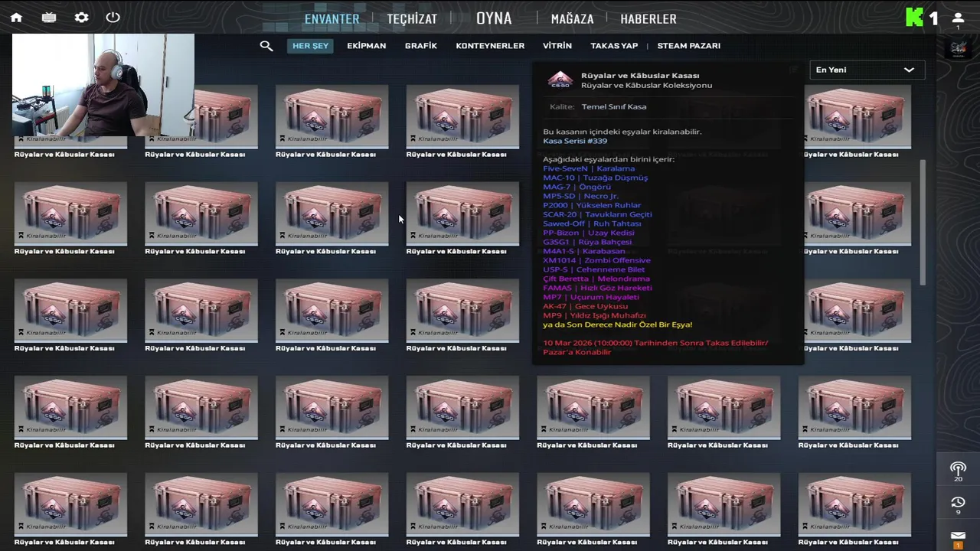Click the Son Derece Nadir Özel Bir Eşya line
Image resolution: width=980 pixels, height=551 pixels.
(x=617, y=324)
